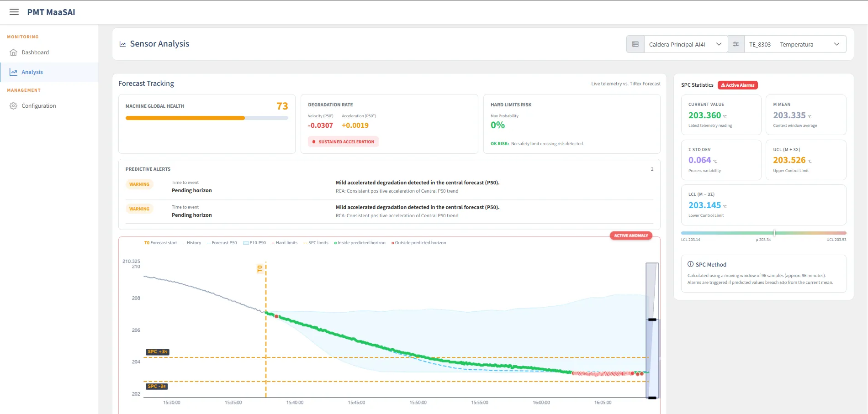Toggle History series in chart legend
This screenshot has width=868, height=414.
point(192,243)
